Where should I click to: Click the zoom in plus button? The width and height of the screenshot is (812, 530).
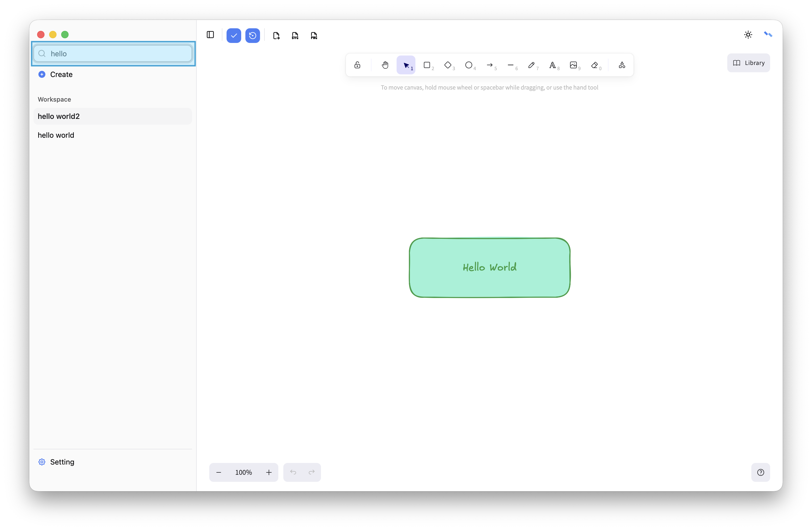269,472
